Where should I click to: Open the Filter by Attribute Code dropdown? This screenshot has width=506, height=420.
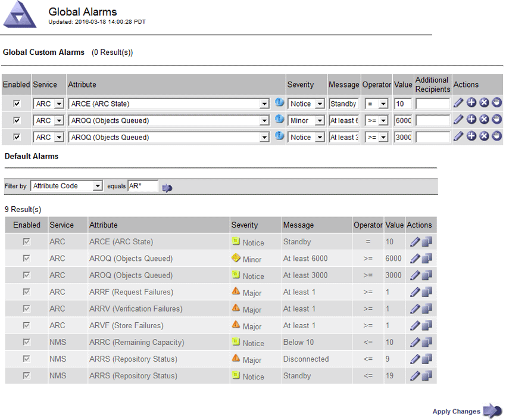(67, 186)
